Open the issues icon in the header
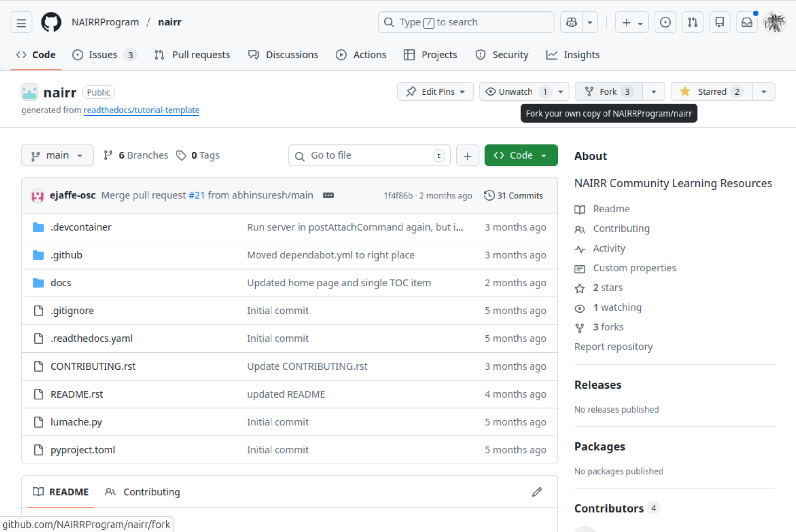The width and height of the screenshot is (796, 532). pos(665,22)
